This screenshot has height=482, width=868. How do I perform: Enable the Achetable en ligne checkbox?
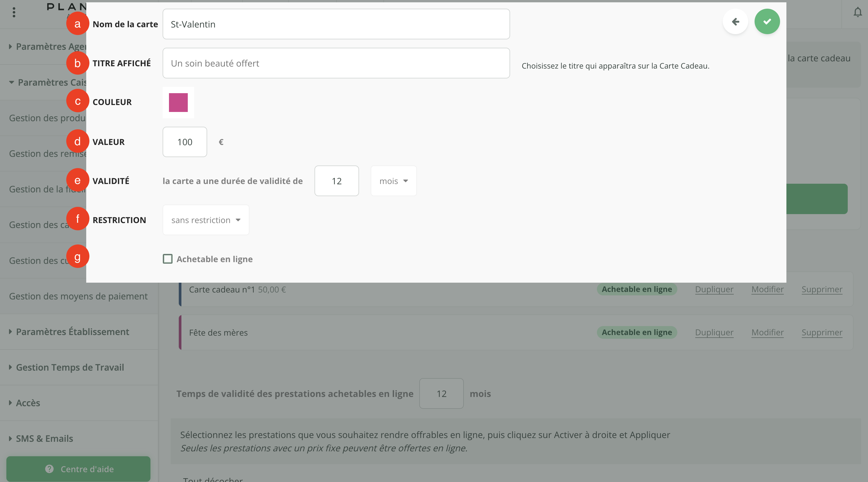(168, 259)
